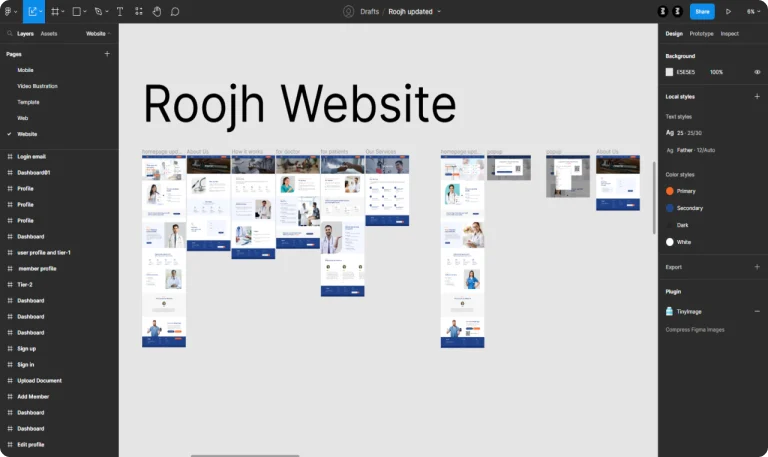Select the Pen tool
The width and height of the screenshot is (768, 457).
tap(98, 11)
